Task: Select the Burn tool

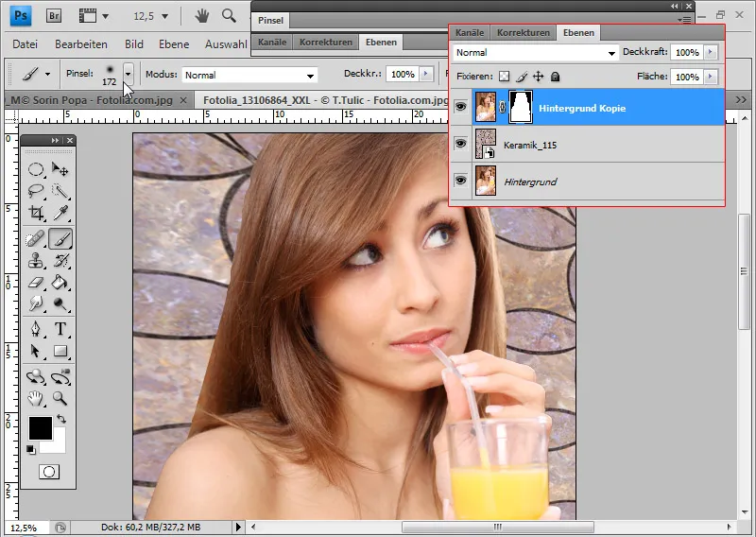Action: point(60,303)
